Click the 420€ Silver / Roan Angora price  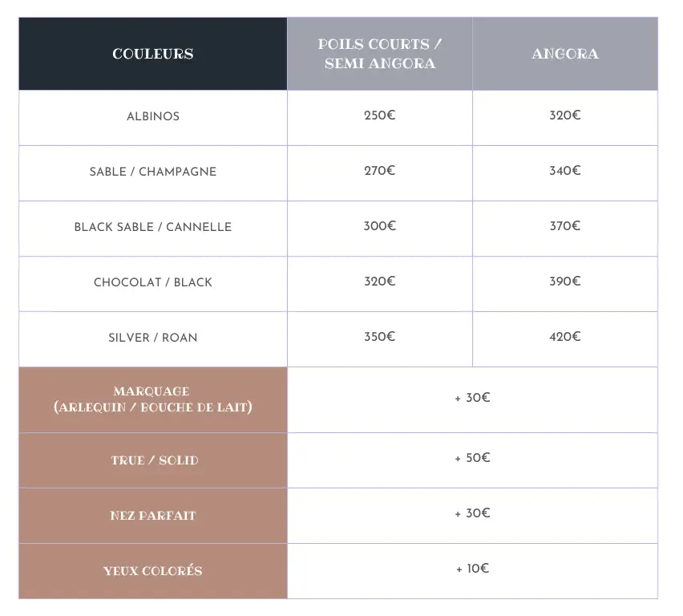(x=565, y=337)
